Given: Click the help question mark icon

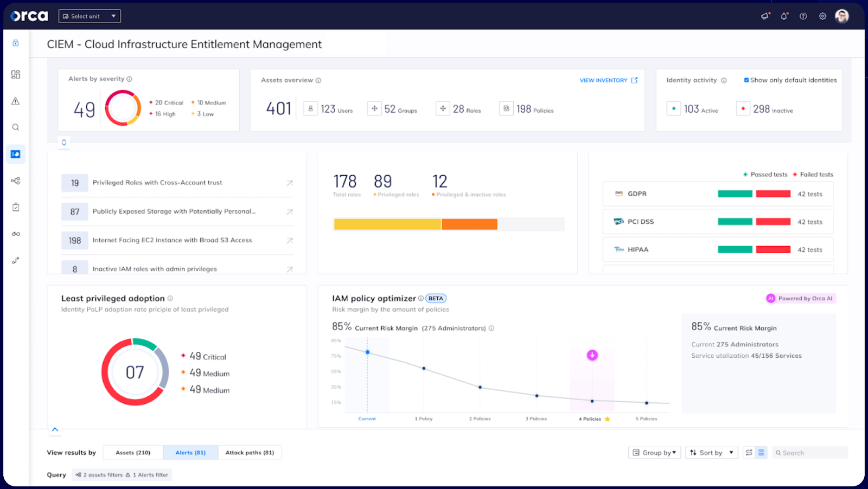Looking at the screenshot, I should (803, 16).
